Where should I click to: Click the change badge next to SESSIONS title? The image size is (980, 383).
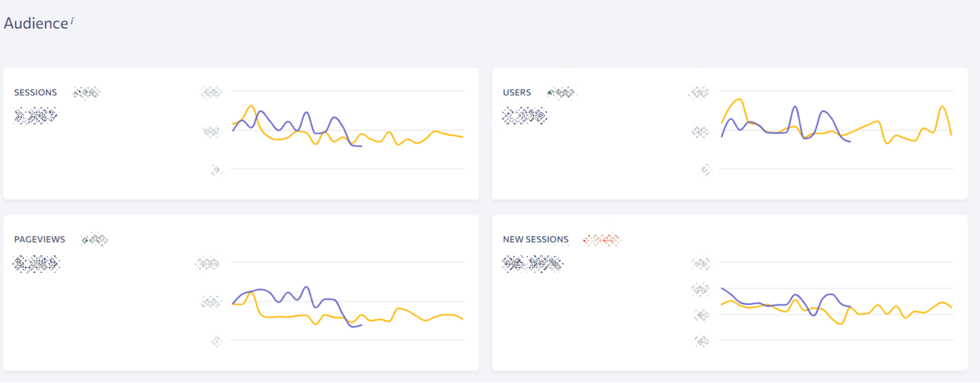86,92
